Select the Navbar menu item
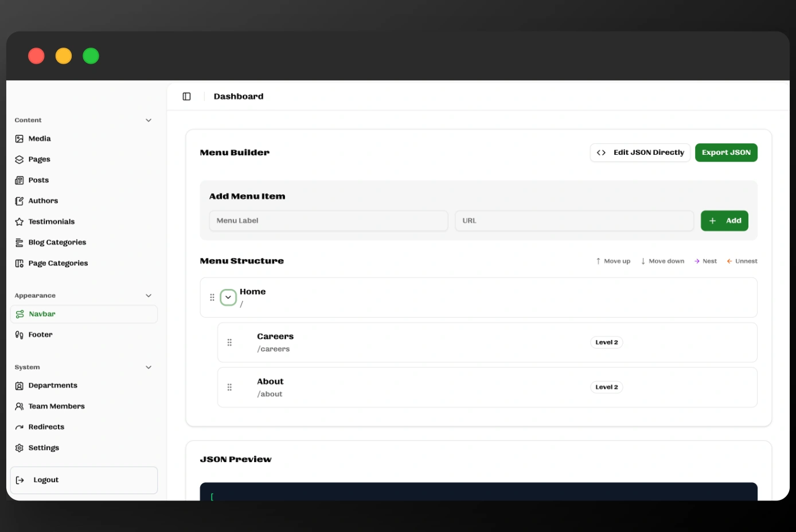The height and width of the screenshot is (532, 796). click(x=84, y=314)
